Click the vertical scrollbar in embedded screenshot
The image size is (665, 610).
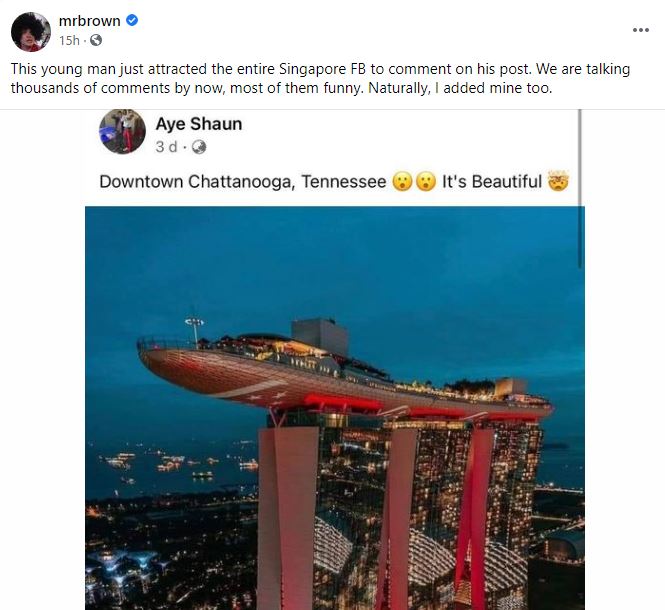(580, 189)
